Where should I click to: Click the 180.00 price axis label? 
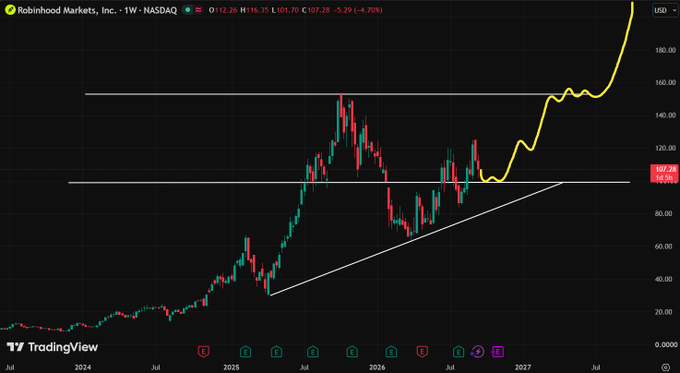coord(666,50)
